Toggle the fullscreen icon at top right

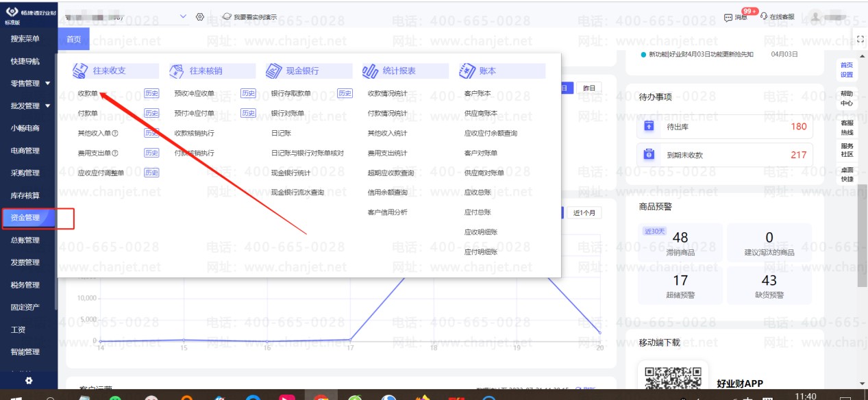860,39
